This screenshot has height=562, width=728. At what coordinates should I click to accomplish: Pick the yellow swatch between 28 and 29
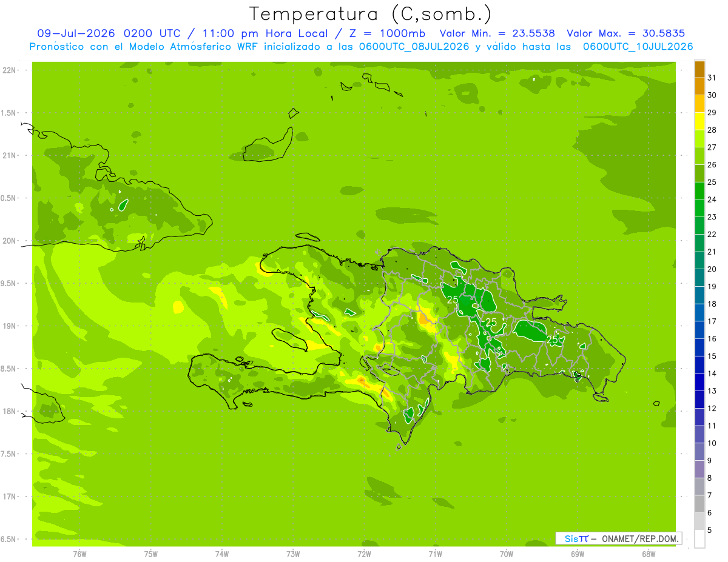pyautogui.click(x=699, y=121)
